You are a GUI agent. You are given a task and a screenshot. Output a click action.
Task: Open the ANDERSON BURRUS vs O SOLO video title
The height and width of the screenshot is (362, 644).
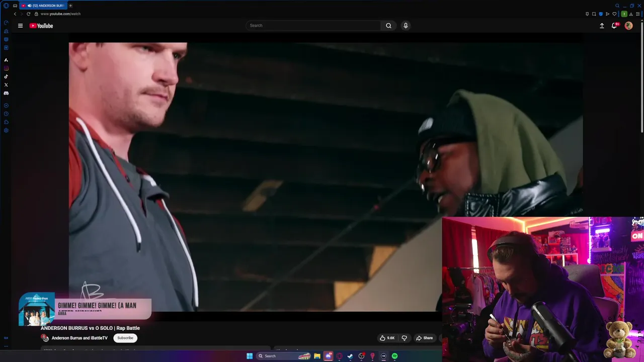click(90, 328)
